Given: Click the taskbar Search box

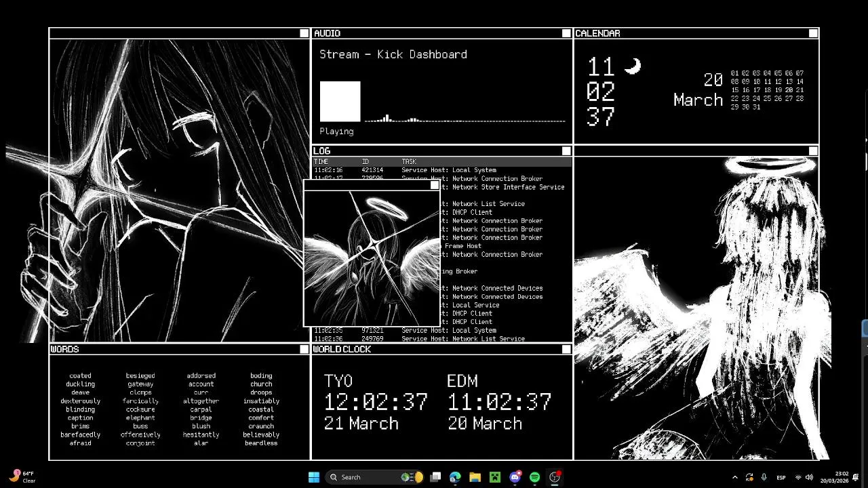Looking at the screenshot, I should 374,477.
